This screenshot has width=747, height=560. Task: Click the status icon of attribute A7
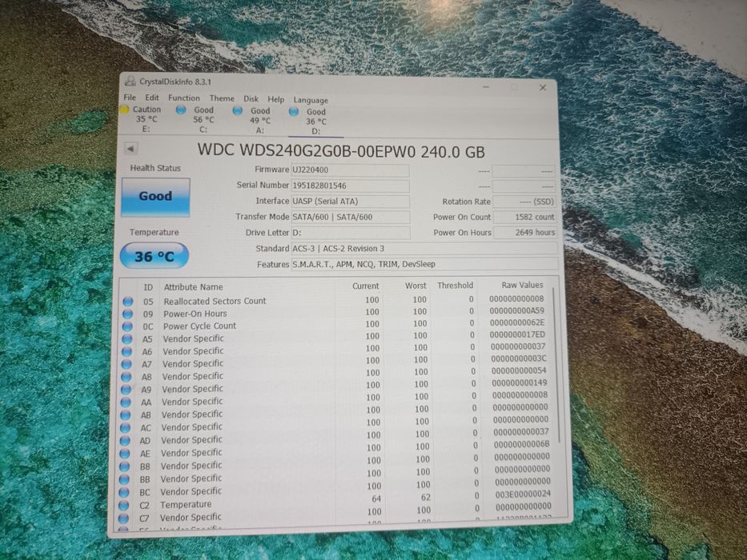[x=127, y=364]
